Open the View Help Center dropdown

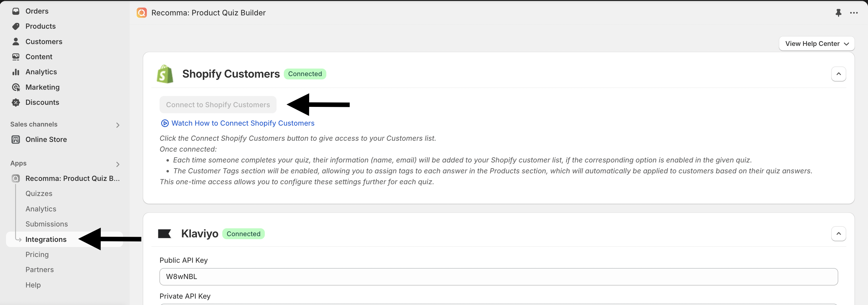(x=816, y=43)
